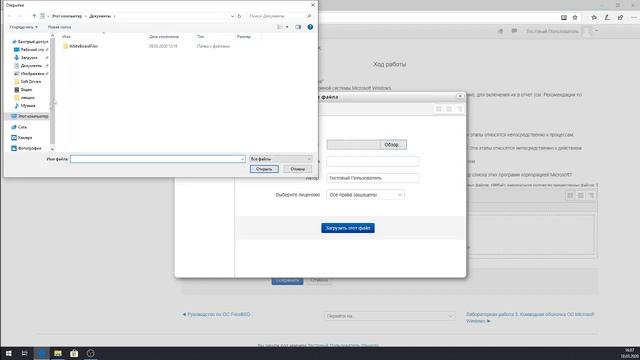Add page to favorites star icon
The width and height of the screenshot is (640, 360).
tap(575, 18)
